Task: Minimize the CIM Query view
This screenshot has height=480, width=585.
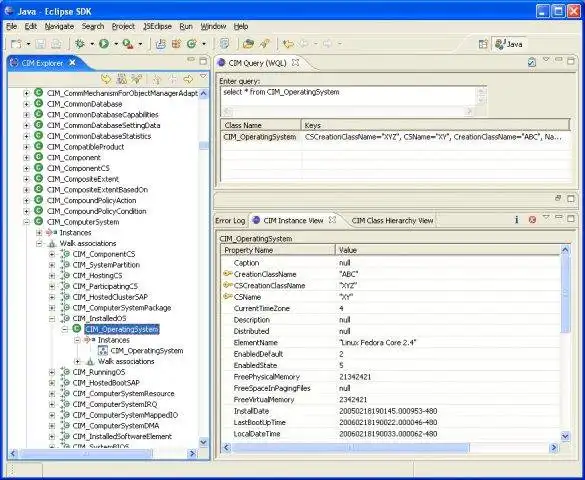Action: [559, 60]
